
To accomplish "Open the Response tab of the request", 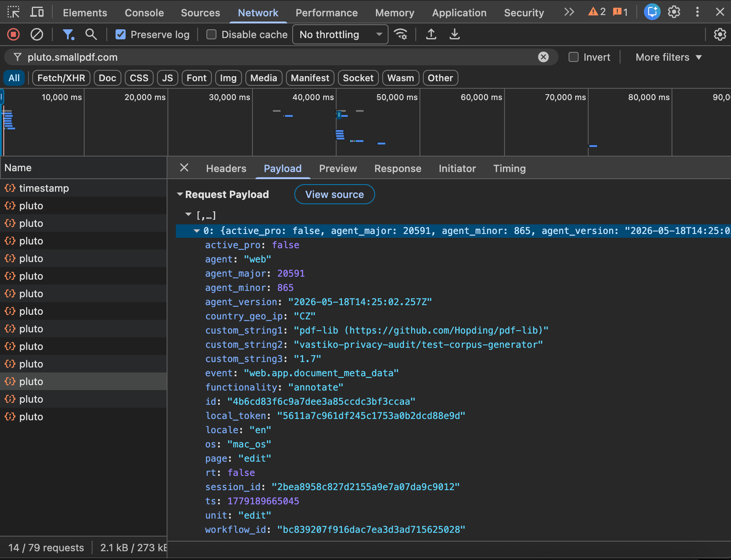I will coord(398,168).
